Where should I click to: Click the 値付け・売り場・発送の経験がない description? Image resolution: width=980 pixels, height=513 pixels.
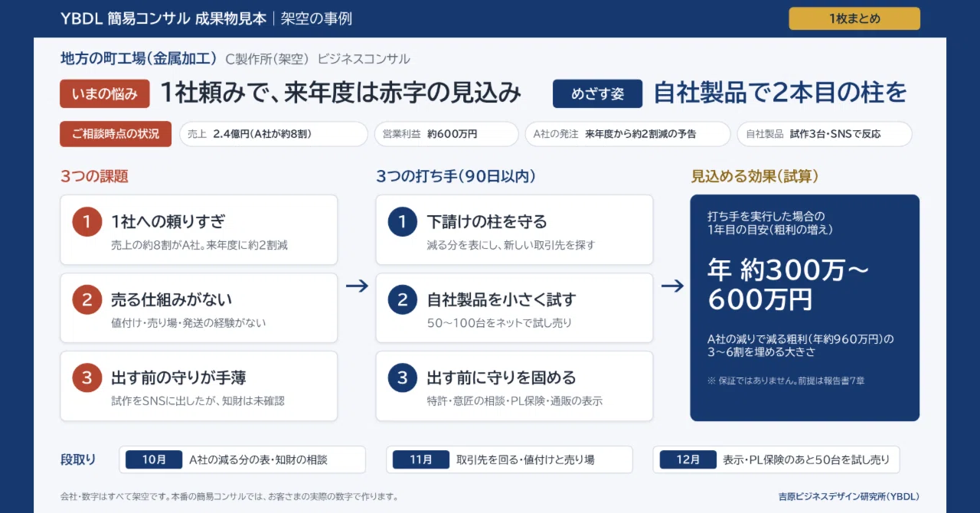188,322
